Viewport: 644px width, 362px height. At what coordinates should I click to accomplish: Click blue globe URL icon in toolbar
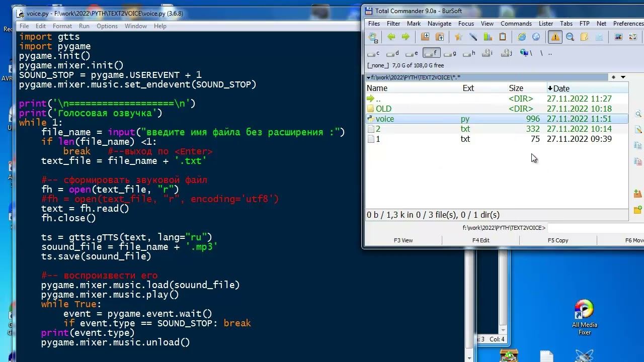coord(536,37)
